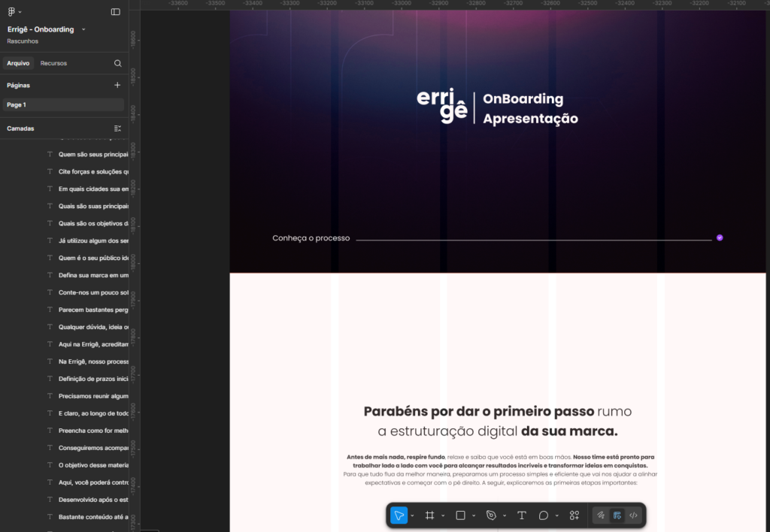Select the 'Antes de mais nada, respire fundo' paragraph
This screenshot has height=532, width=770.
tap(500, 470)
